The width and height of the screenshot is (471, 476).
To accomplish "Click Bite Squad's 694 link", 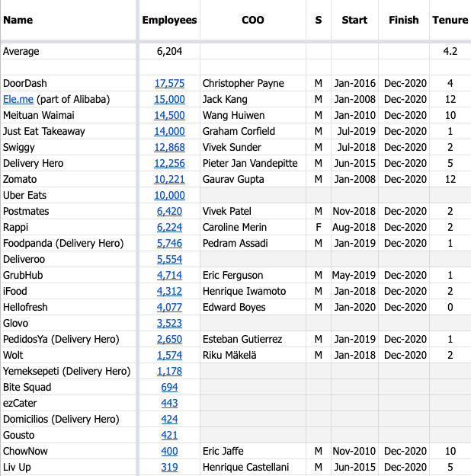I will click(169, 387).
